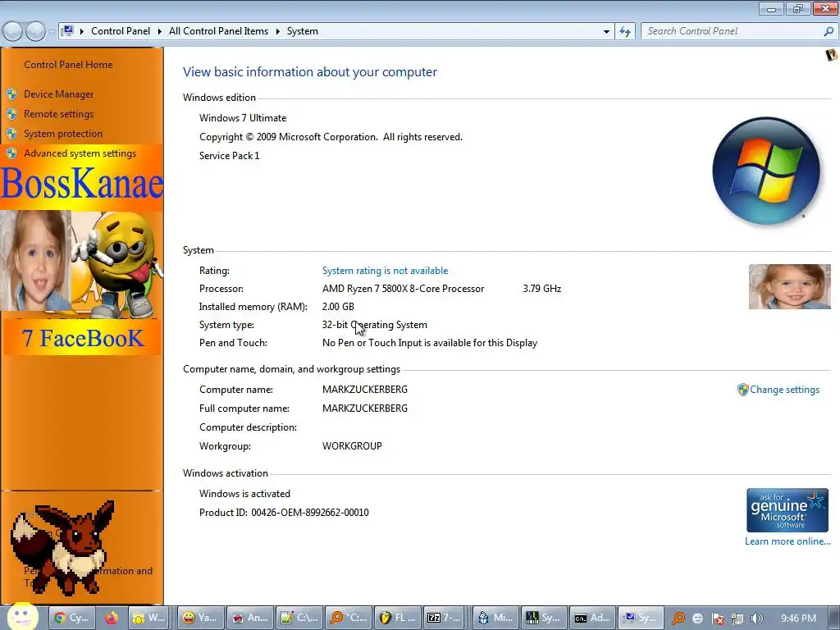Click the MARKZUCKERBERG value beside Computer name
The height and width of the screenshot is (630, 840).
(365, 390)
